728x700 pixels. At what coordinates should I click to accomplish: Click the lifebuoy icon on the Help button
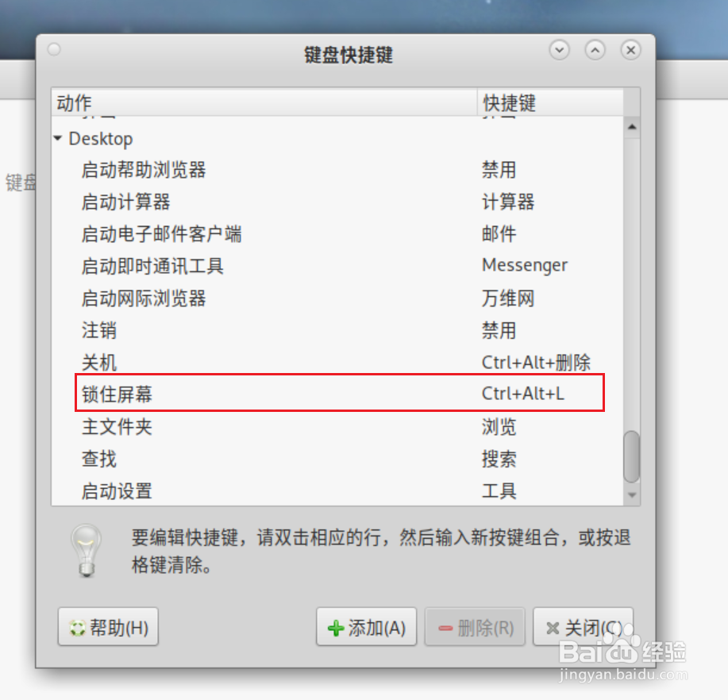[x=77, y=629]
